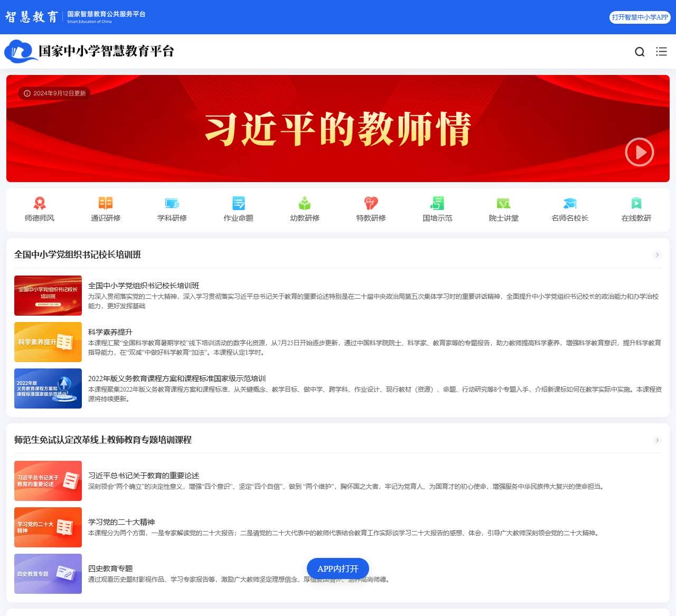Open 2022年版义务教育课程 blue thumbnail
The image size is (676, 616).
pos(48,388)
